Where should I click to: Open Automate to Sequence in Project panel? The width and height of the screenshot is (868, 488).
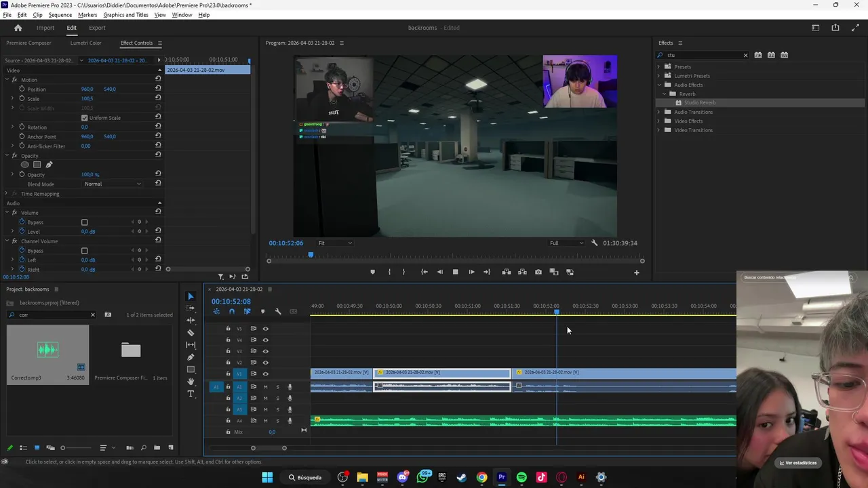(x=130, y=447)
